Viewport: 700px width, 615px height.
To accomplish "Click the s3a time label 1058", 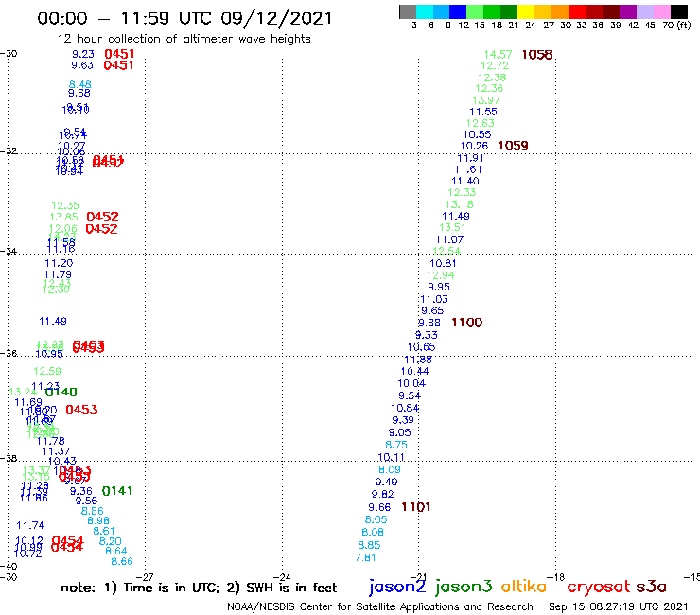I will [x=537, y=55].
